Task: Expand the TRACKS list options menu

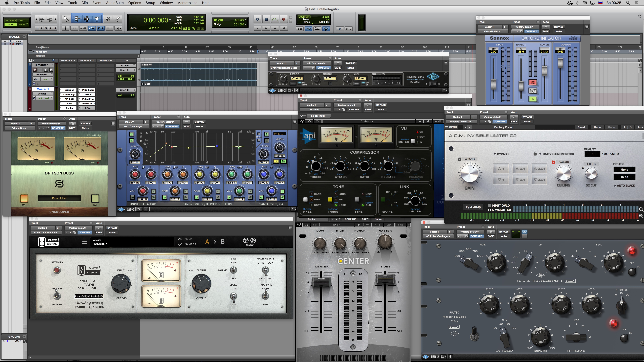Action: click(x=24, y=37)
